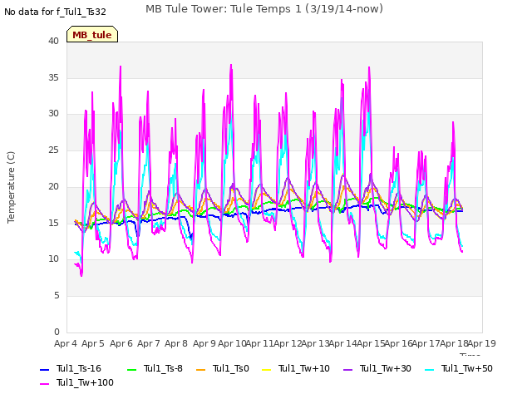Click the Apr 5 x-axis tick label
This screenshot has width=532, height=399.
click(93, 343)
